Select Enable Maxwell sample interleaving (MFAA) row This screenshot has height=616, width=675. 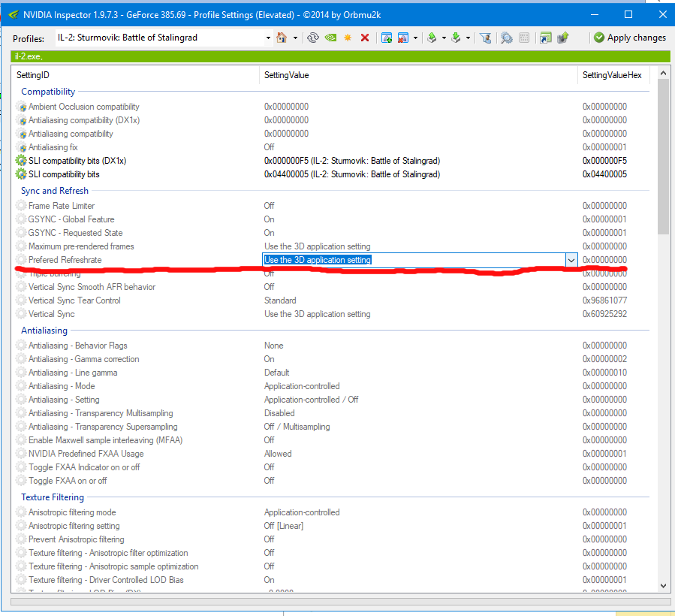[330, 440]
